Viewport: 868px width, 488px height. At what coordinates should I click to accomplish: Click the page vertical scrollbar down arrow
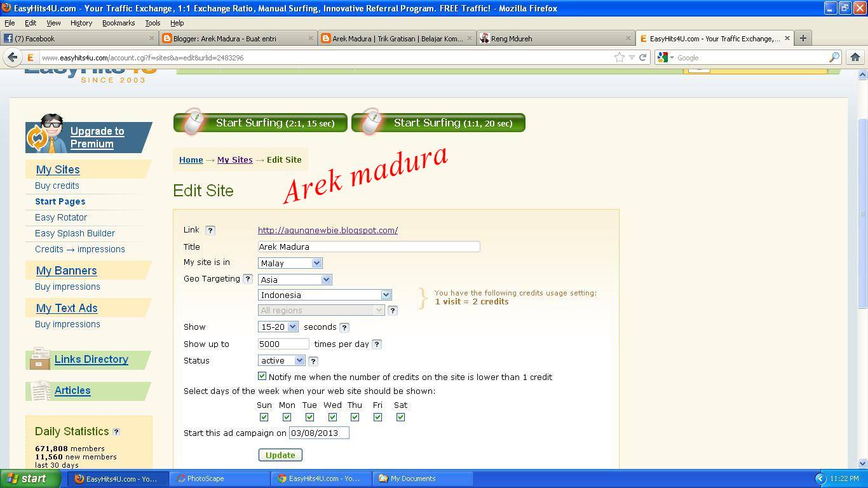862,463
